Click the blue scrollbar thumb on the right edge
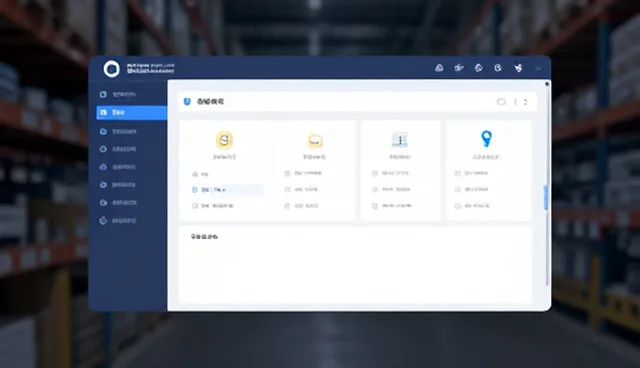This screenshot has height=368, width=640. (546, 197)
